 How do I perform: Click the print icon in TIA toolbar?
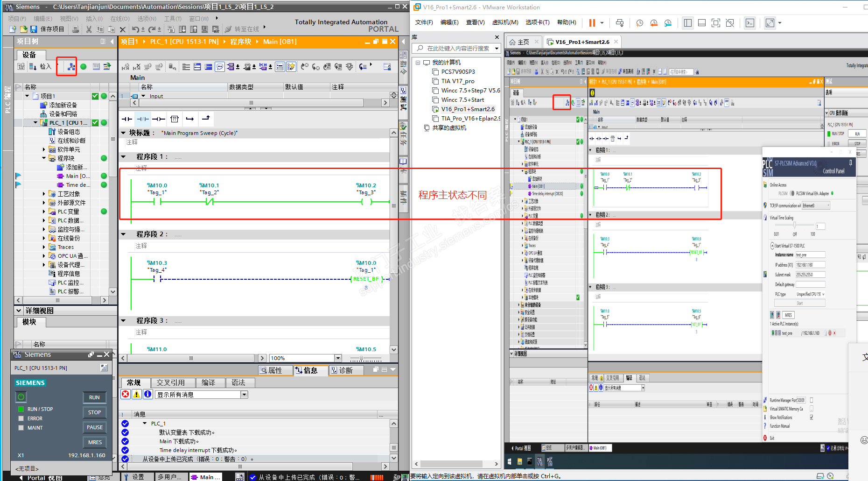[x=76, y=29]
